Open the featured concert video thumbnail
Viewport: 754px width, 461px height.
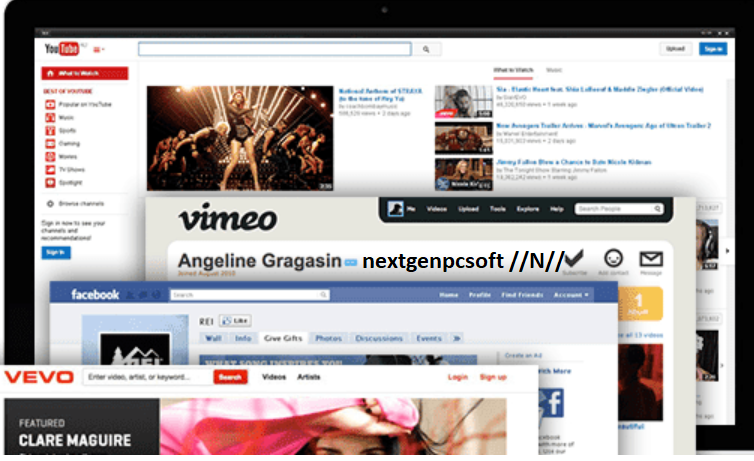240,138
